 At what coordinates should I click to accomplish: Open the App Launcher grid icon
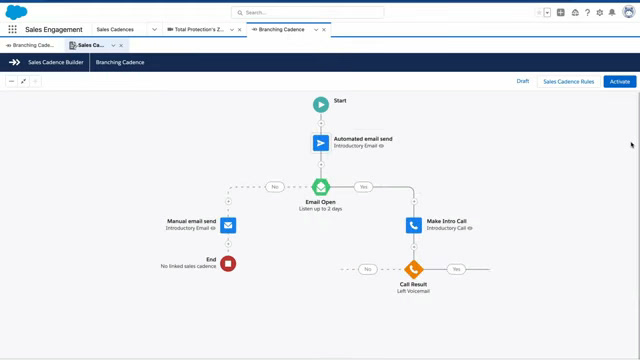[12, 29]
